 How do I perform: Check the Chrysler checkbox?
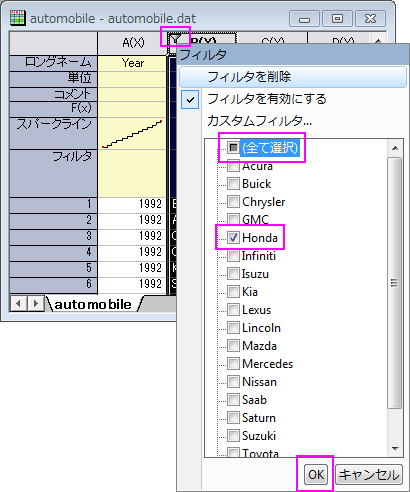click(233, 202)
